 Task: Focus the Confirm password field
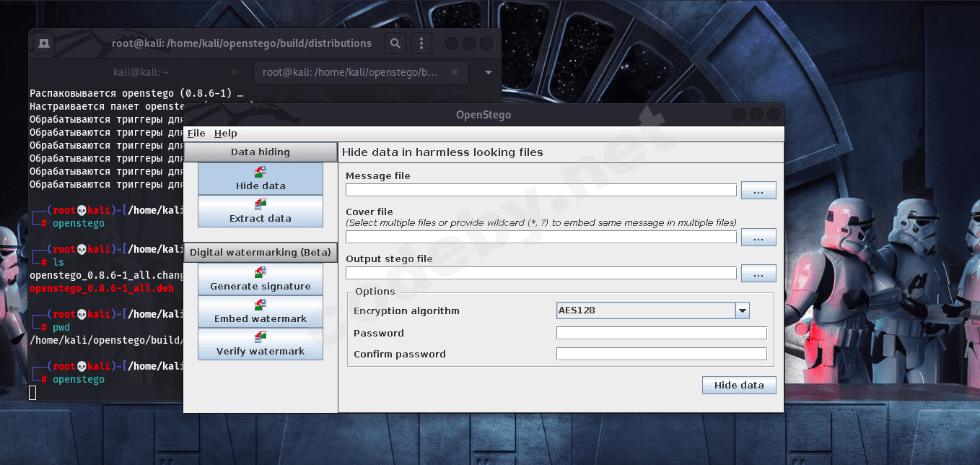(x=661, y=354)
